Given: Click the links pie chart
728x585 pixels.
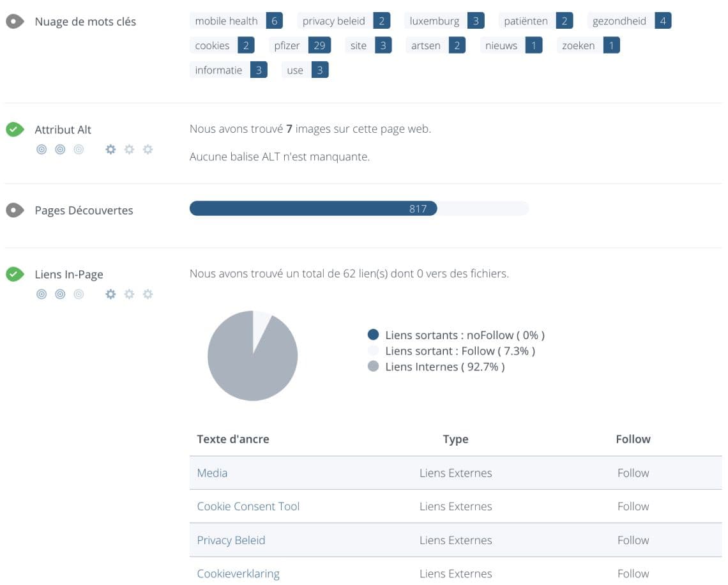Looking at the screenshot, I should [252, 356].
